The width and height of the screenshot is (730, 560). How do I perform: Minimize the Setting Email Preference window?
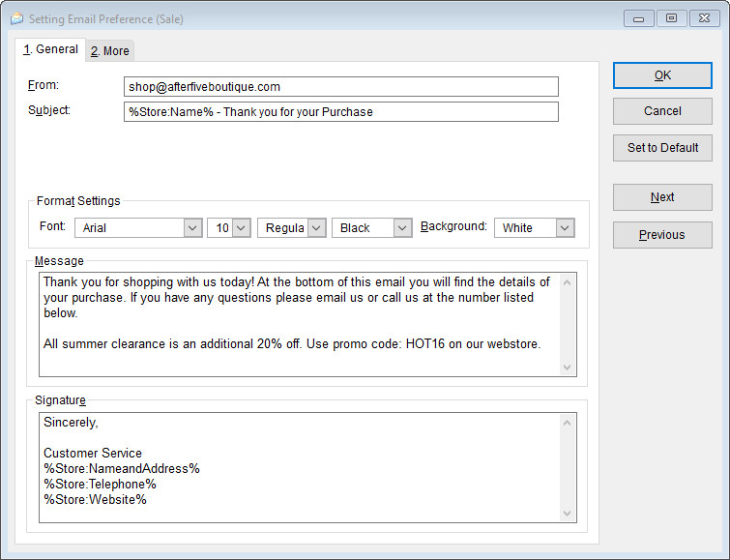pos(638,18)
